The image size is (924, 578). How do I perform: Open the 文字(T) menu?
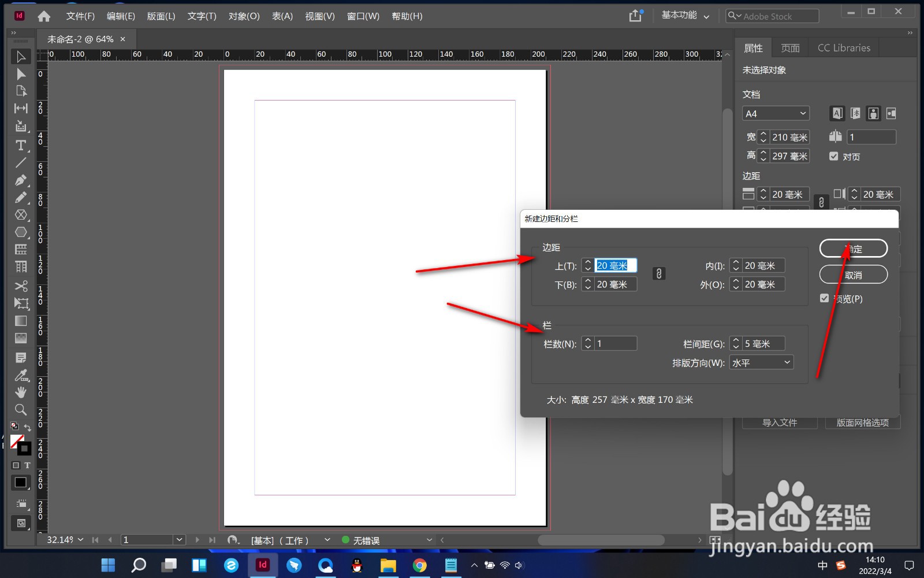(202, 16)
